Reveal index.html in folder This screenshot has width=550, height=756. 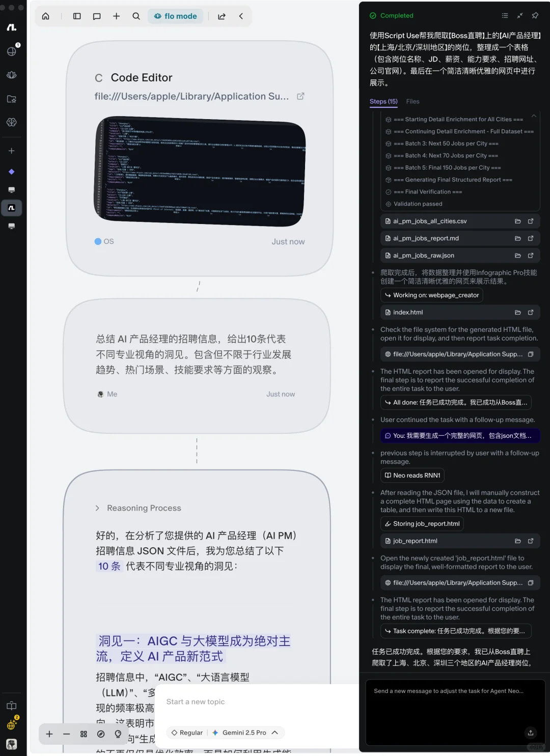pos(518,313)
